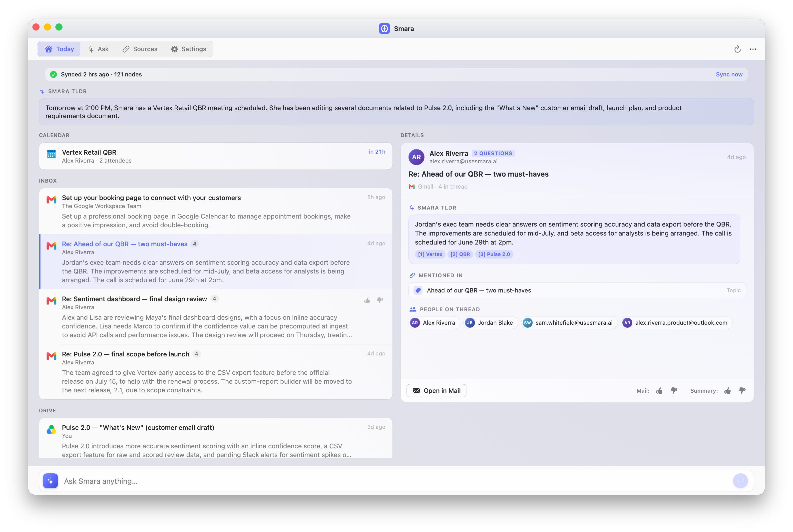Click the AR avatar in details header

click(416, 157)
